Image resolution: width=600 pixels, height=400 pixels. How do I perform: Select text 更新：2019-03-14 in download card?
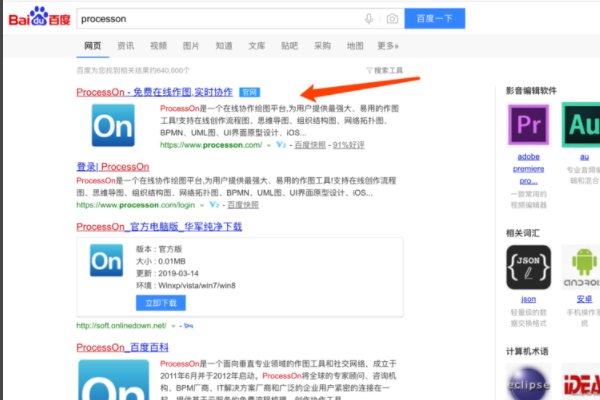click(x=167, y=274)
